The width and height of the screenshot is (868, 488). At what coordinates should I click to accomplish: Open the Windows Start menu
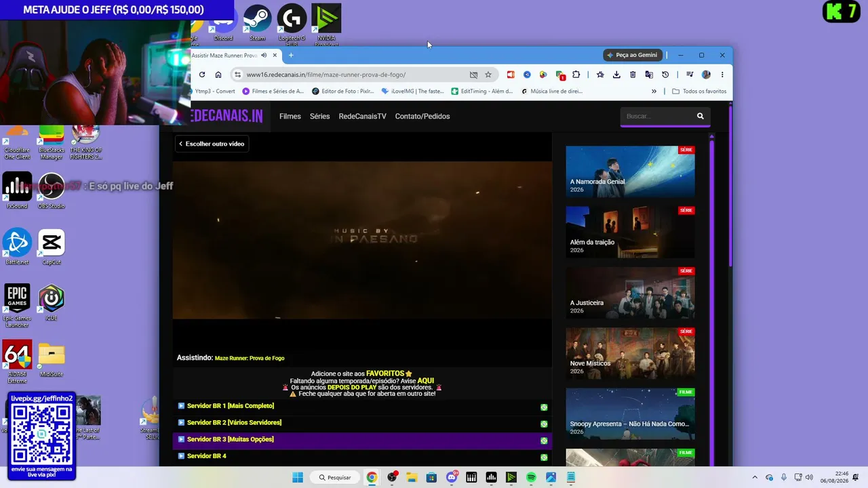pyautogui.click(x=298, y=477)
